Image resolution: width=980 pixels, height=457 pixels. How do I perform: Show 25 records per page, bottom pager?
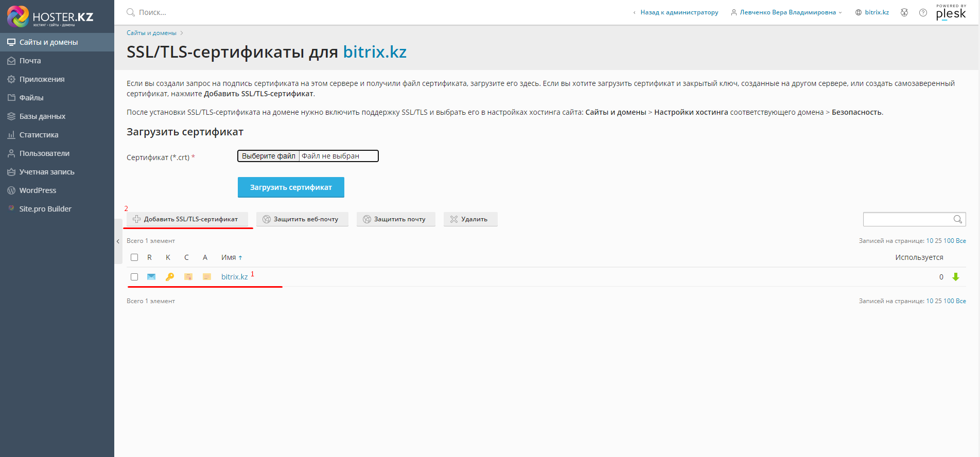(x=938, y=301)
